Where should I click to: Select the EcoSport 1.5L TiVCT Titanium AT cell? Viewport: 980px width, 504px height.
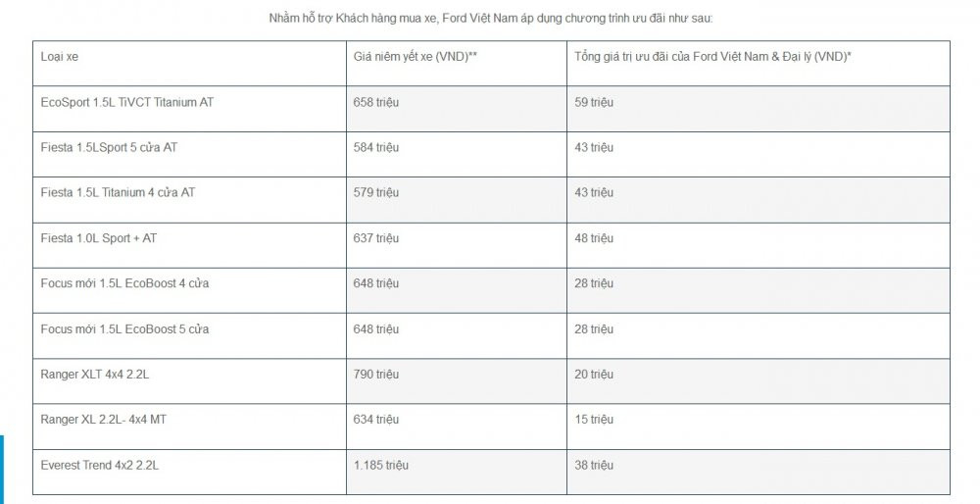127,102
